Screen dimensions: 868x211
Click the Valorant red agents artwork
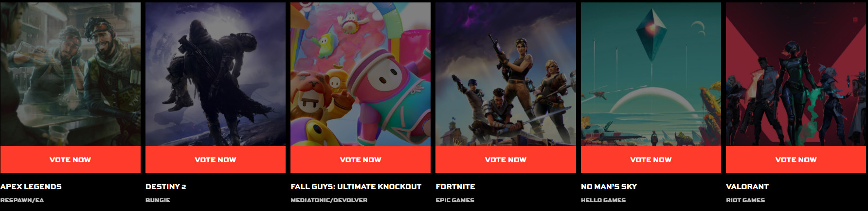tap(796, 74)
